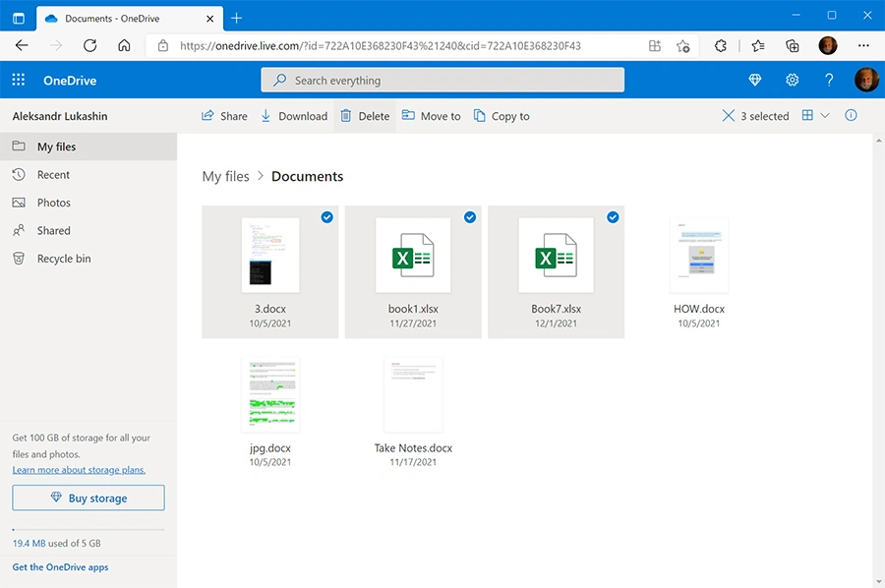Open the HOW.docx thumbnail
The width and height of the screenshot is (885, 588).
[x=699, y=255]
